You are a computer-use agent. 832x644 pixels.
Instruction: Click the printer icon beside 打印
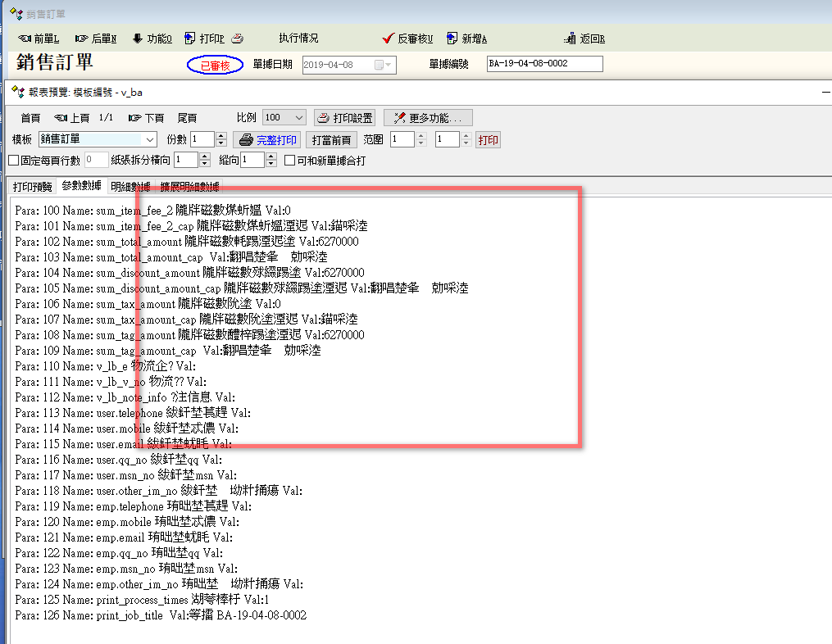pos(237,39)
